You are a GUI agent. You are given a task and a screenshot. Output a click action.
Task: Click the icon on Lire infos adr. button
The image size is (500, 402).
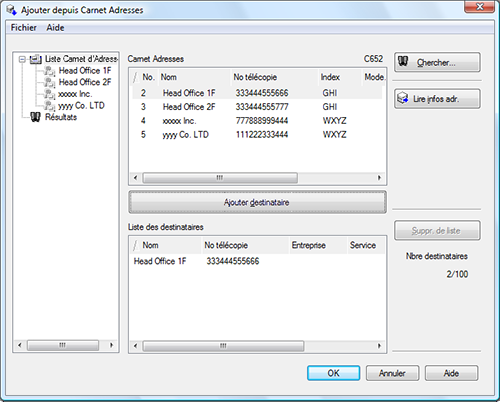pos(403,98)
